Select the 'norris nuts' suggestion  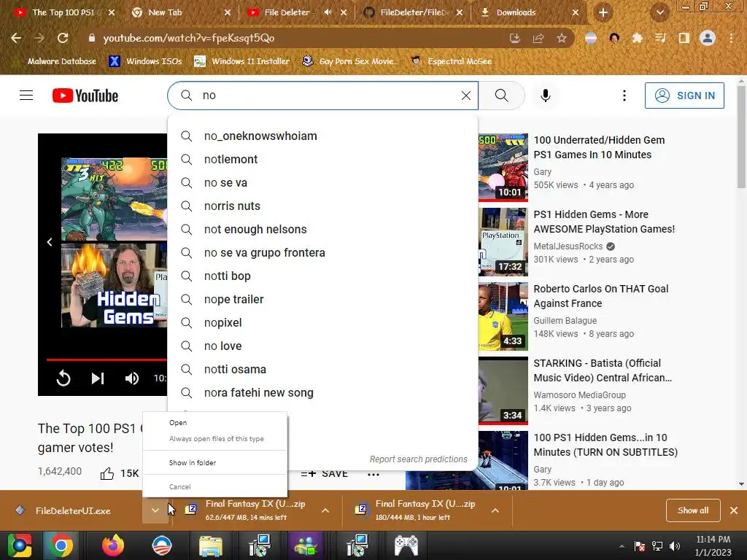pos(322,206)
